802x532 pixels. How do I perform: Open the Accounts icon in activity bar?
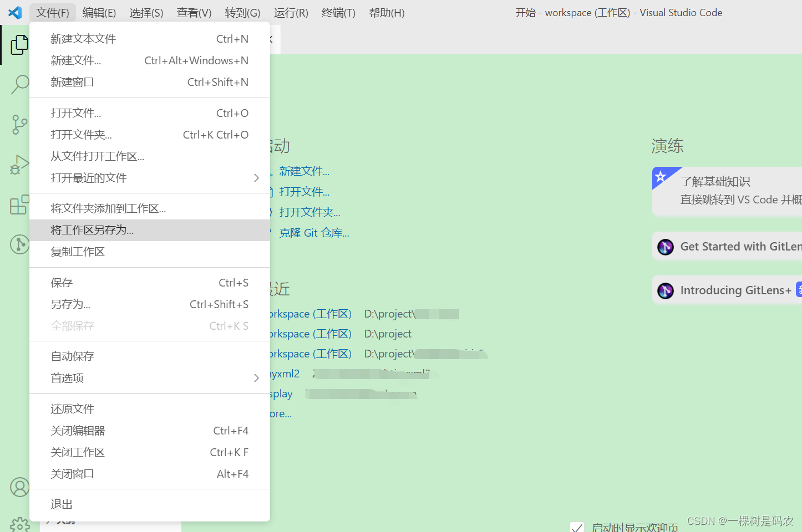tap(19, 488)
